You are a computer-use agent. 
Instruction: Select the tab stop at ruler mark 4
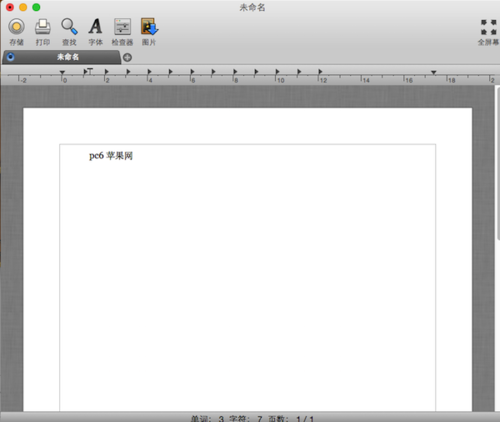[149, 72]
